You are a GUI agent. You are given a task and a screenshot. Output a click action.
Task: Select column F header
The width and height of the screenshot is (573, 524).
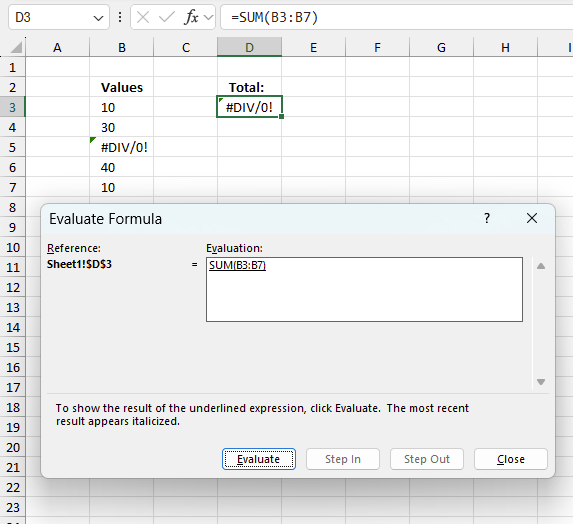[x=377, y=48]
